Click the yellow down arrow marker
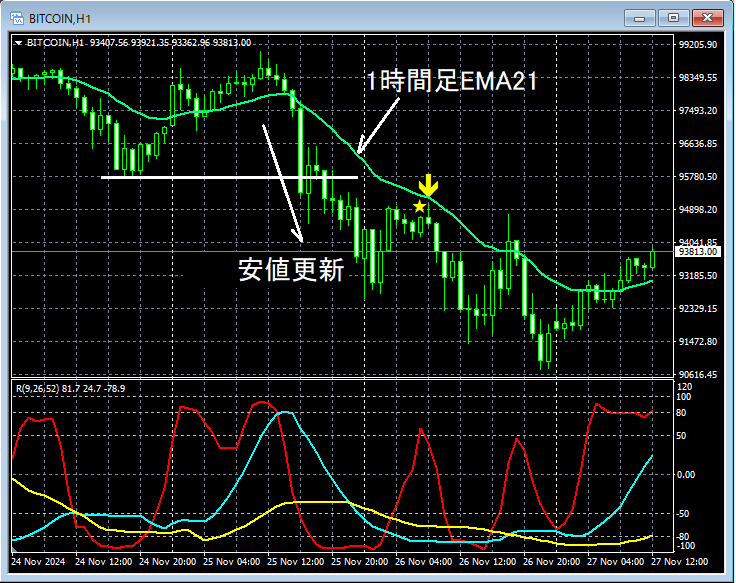The image size is (736, 583). pos(428,185)
